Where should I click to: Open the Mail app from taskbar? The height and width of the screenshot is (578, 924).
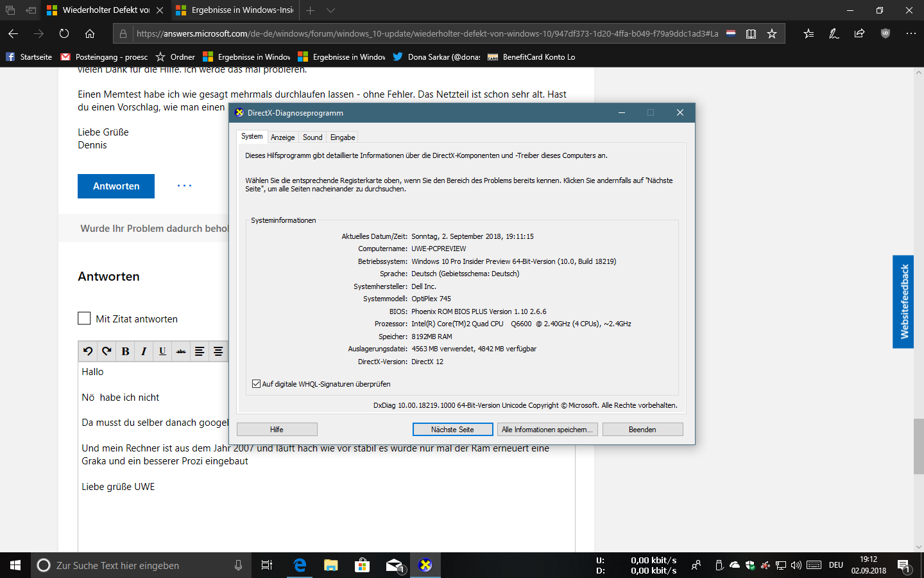coord(394,565)
